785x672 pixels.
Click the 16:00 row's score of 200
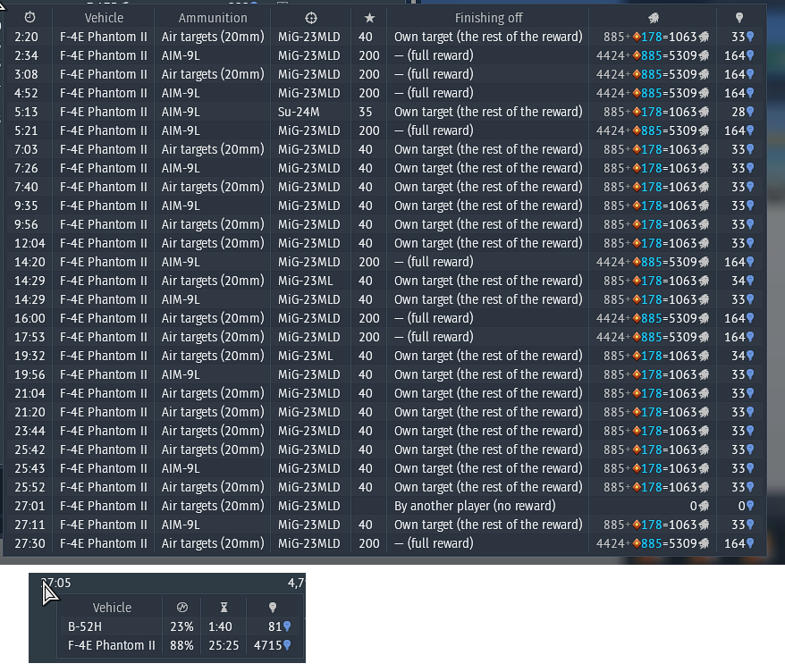(369, 318)
